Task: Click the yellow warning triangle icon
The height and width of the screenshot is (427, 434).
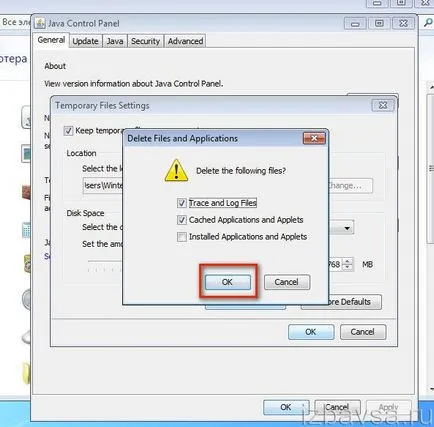Action: tap(176, 171)
